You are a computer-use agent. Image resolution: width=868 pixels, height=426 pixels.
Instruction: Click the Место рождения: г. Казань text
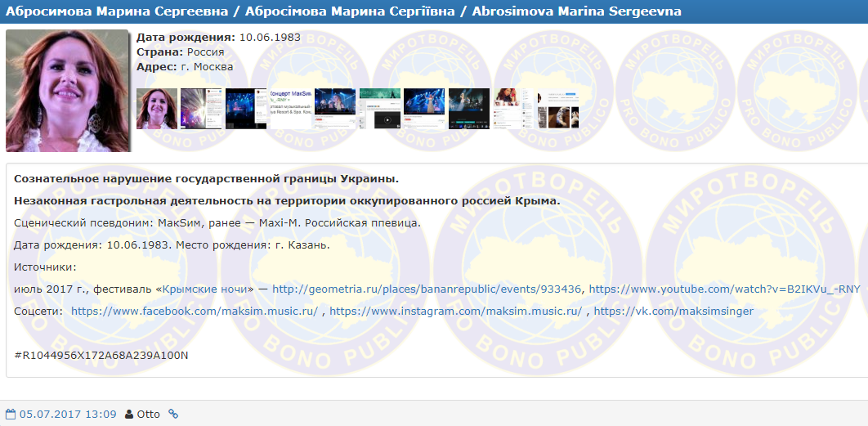pyautogui.click(x=253, y=244)
